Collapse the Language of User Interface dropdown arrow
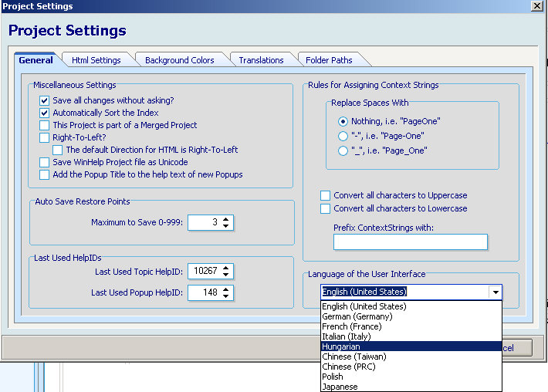The width and height of the screenshot is (548, 392). [x=494, y=292]
